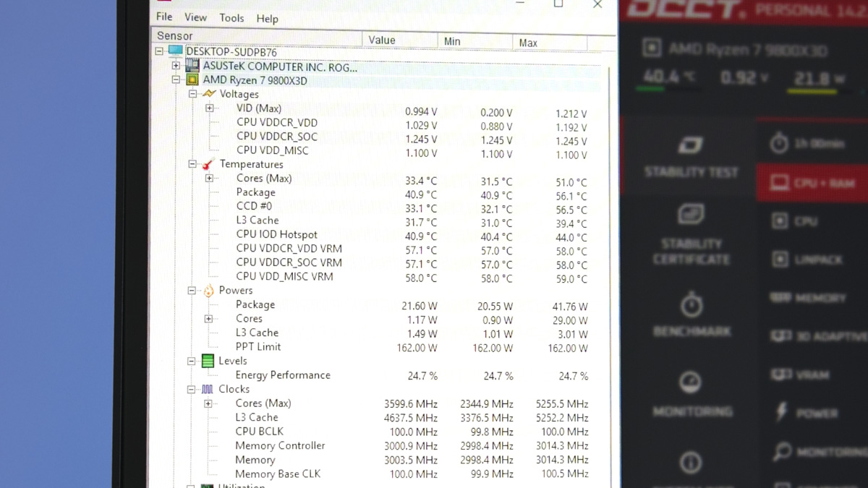Expand the Cores entry under Powers
This screenshot has height=488, width=868.
click(x=208, y=319)
